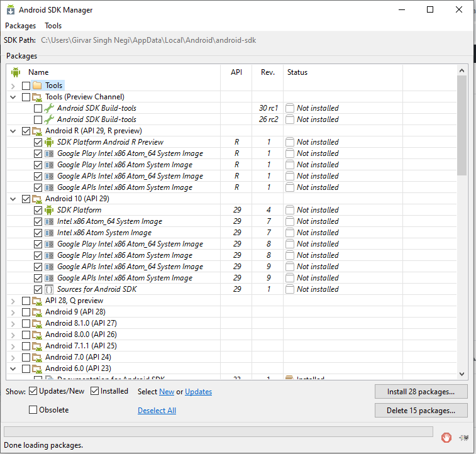The image size is (476, 454).
Task: Enable the Obsolete show filter
Action: point(33,410)
